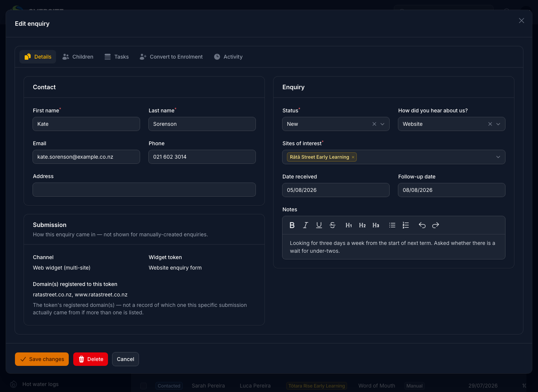Click 'Manual' badge in background table

coord(415,386)
